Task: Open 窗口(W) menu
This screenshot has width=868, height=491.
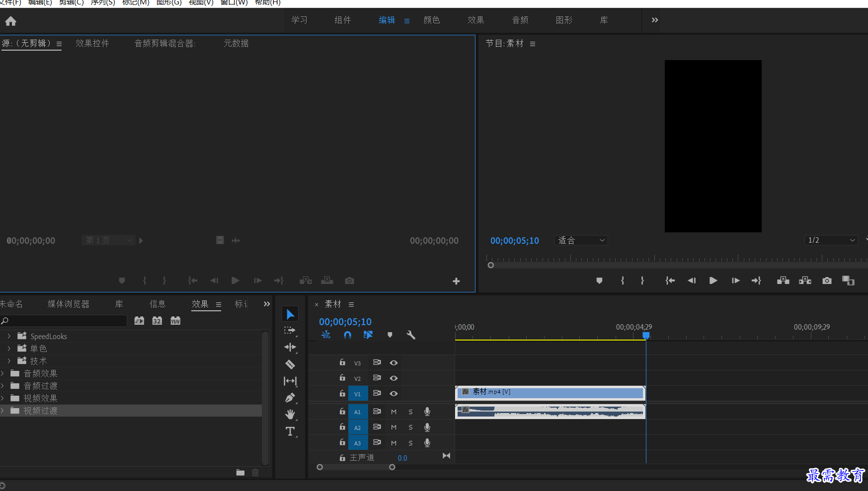Action: (x=234, y=2)
